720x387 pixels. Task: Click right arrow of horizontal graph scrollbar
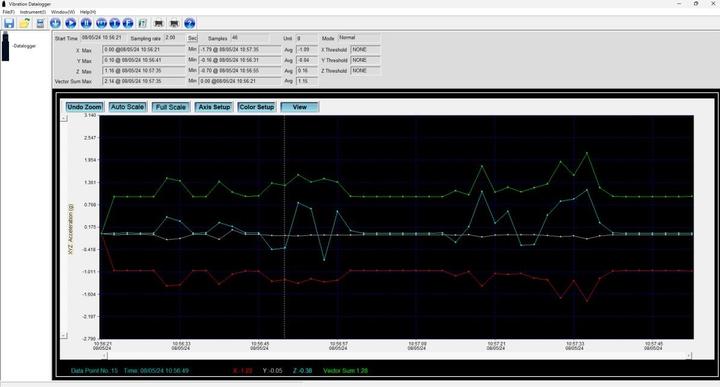[689, 355]
